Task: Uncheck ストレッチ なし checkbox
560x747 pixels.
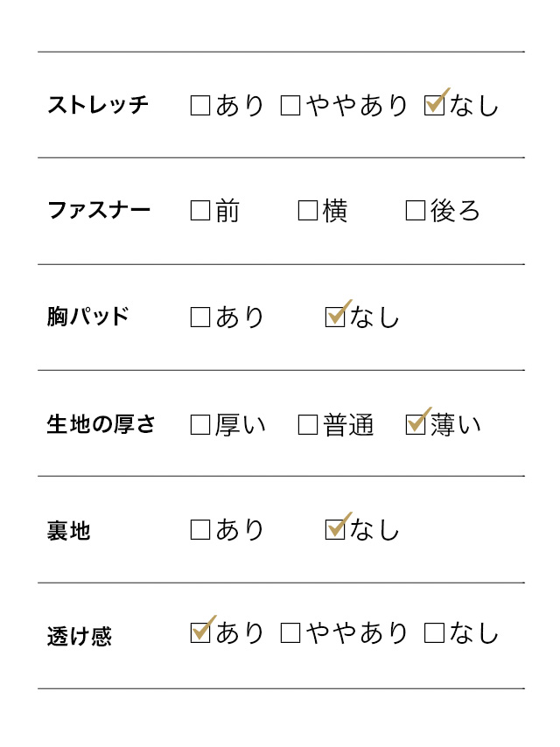Action: click(x=434, y=106)
